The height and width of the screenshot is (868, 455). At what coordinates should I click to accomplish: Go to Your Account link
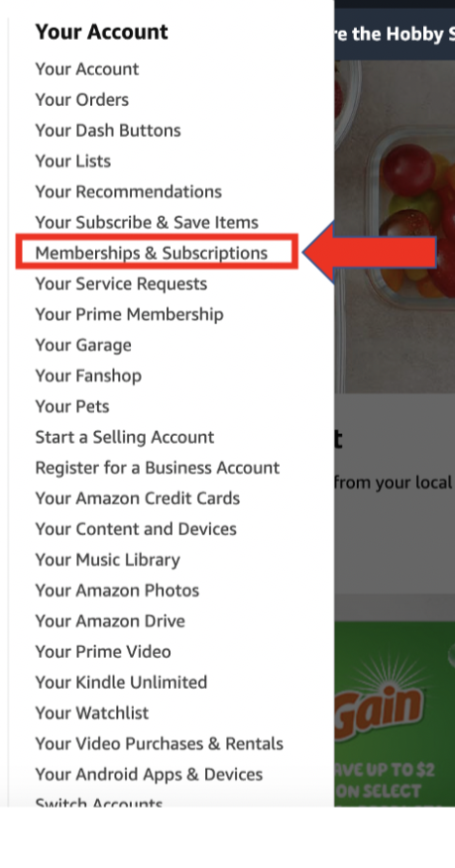click(x=87, y=69)
